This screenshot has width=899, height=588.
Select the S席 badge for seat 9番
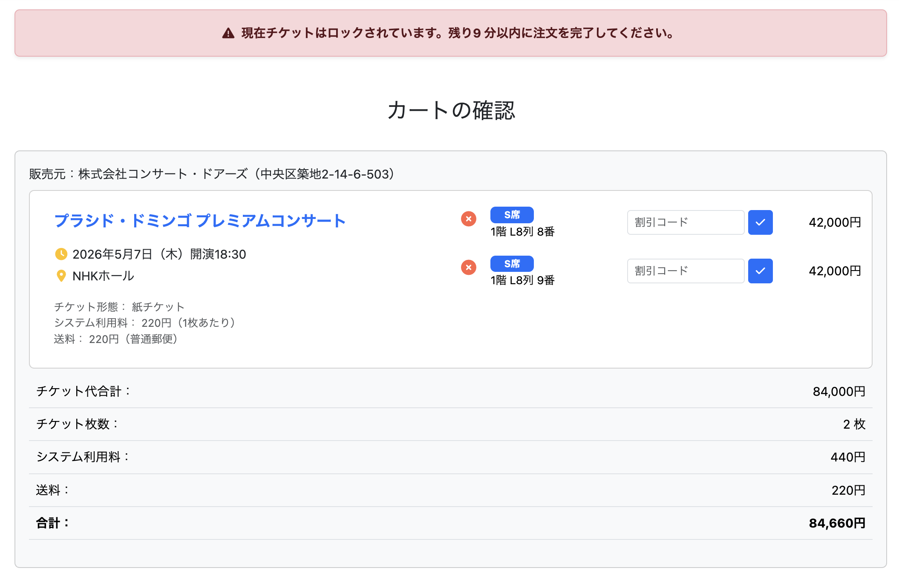pyautogui.click(x=512, y=263)
